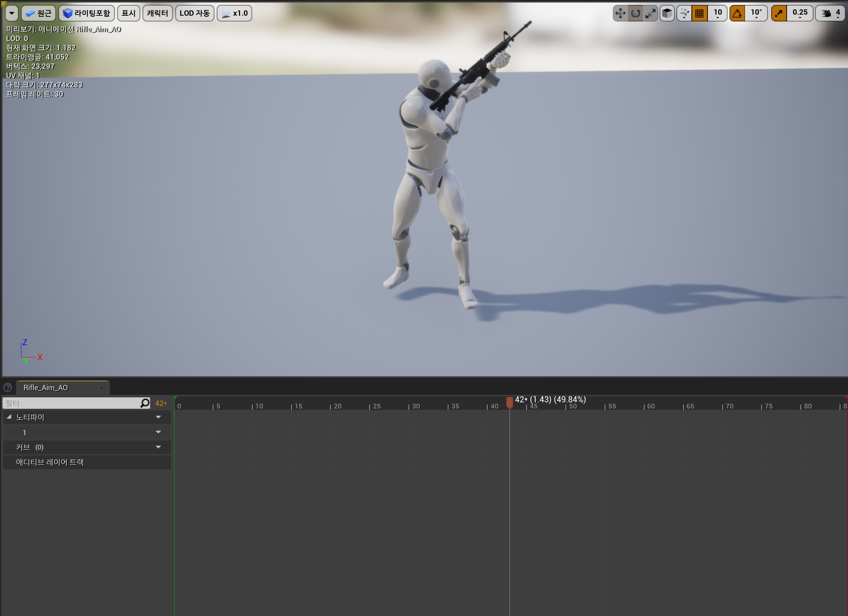Click the 42* (1.43) (49.84%) playhead label
848x616 pixels.
coord(550,399)
